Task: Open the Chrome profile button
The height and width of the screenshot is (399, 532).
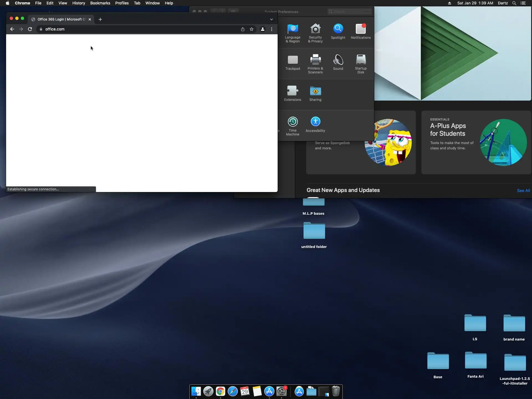Action: 262,29
